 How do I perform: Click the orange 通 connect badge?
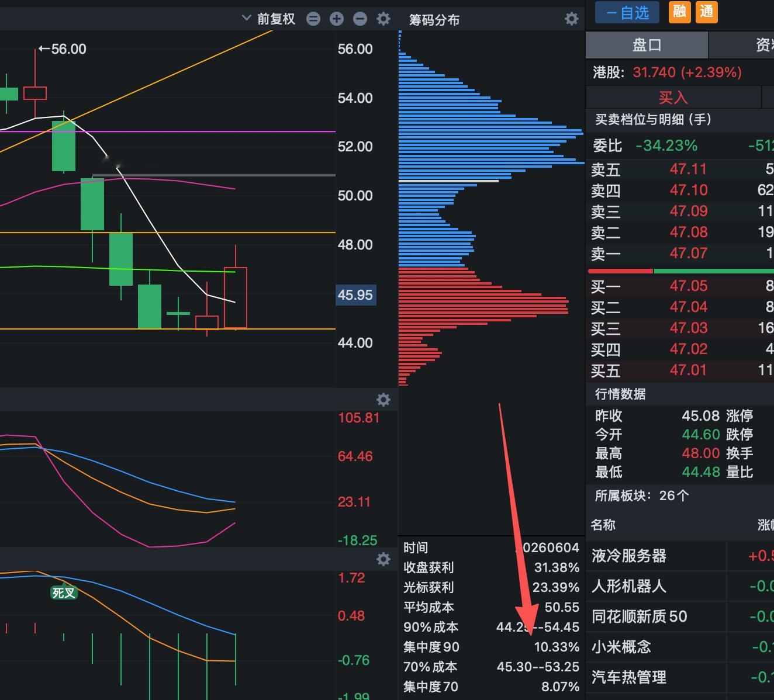706,12
